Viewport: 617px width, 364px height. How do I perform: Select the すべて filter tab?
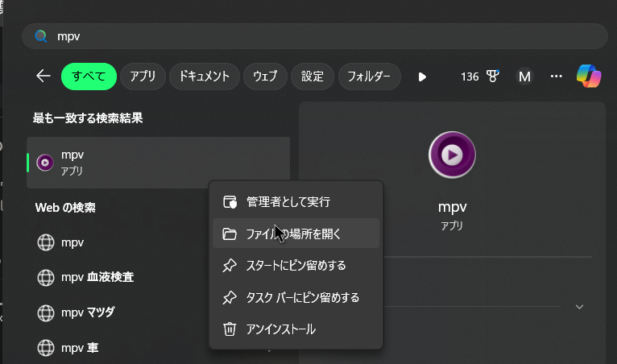pyautogui.click(x=89, y=77)
